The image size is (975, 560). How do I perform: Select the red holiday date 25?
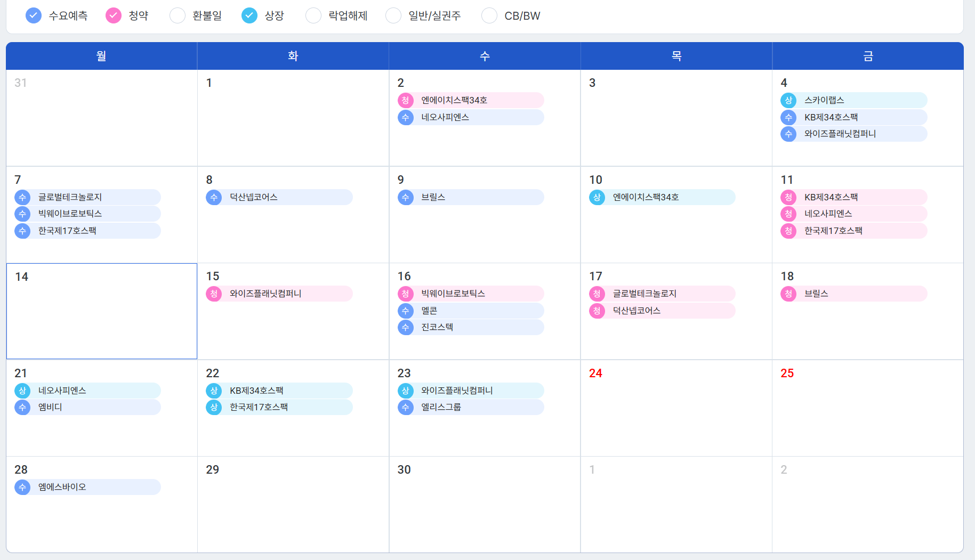(x=787, y=373)
